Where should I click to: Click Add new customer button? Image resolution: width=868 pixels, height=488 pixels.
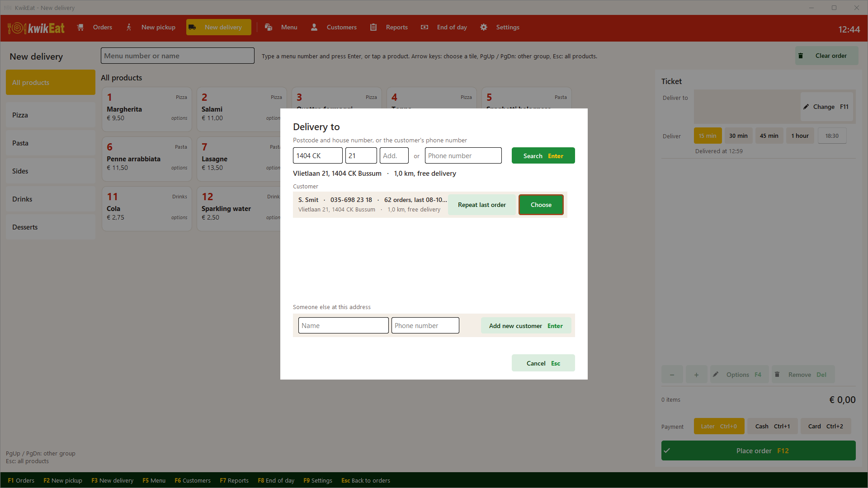click(x=526, y=325)
